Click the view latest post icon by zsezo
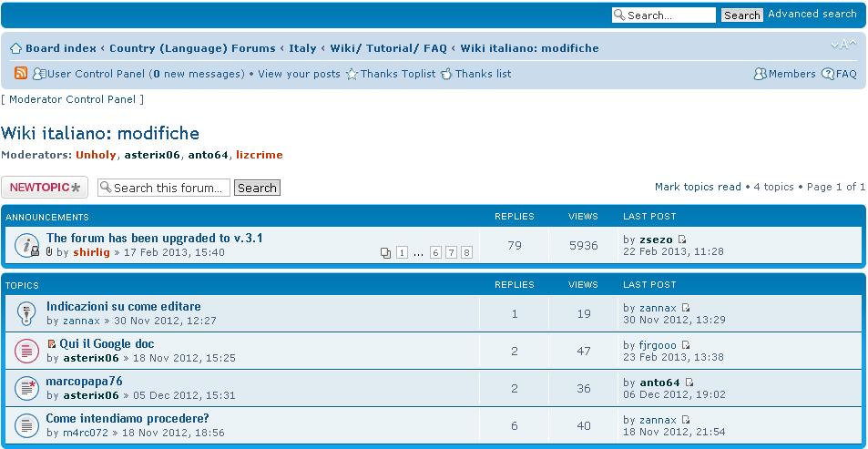868x449 pixels. click(683, 240)
